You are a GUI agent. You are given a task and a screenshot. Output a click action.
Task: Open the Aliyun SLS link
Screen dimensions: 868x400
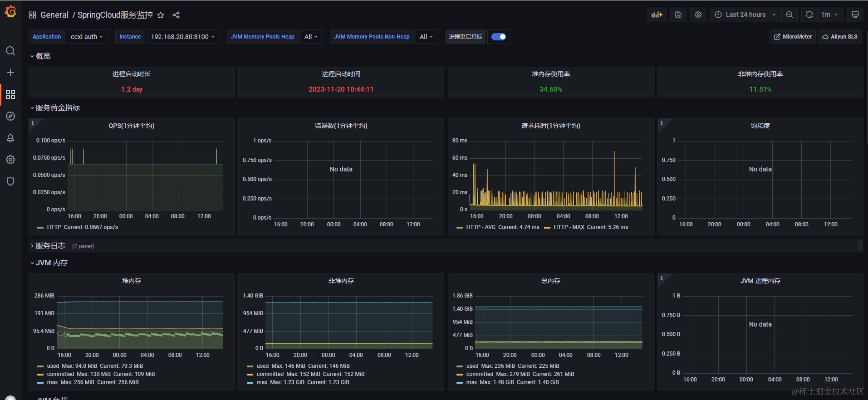(840, 37)
